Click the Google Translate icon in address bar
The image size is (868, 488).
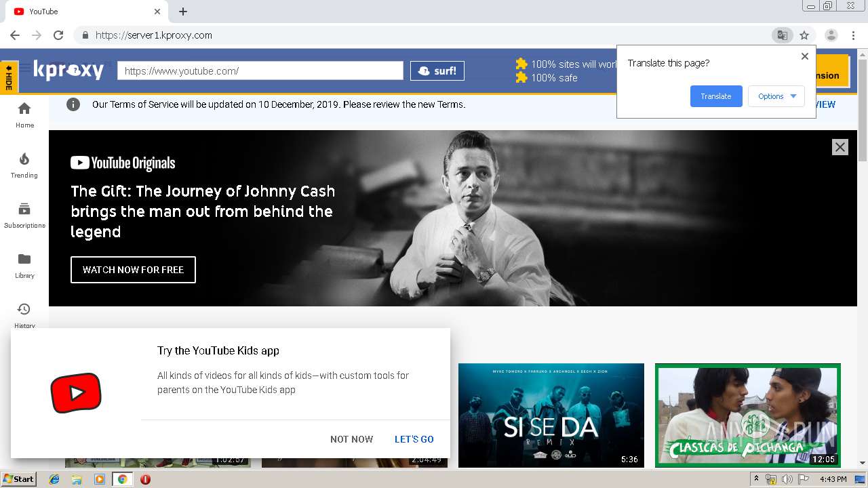point(783,35)
